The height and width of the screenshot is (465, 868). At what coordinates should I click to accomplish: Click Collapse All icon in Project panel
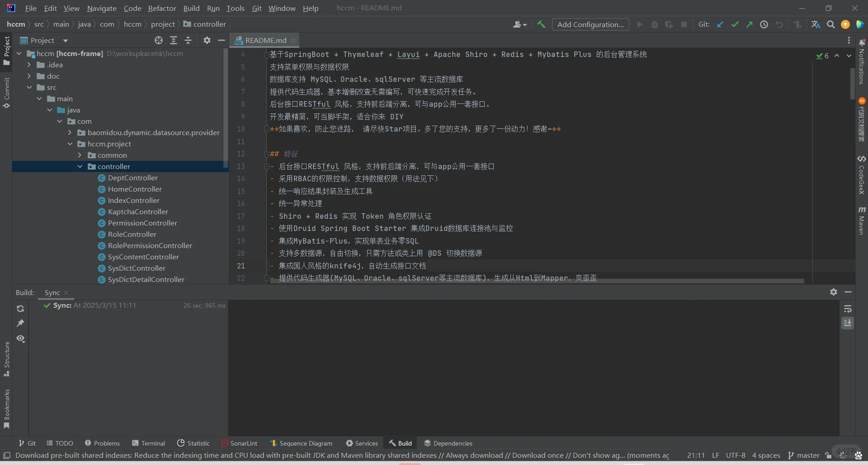[x=188, y=40]
